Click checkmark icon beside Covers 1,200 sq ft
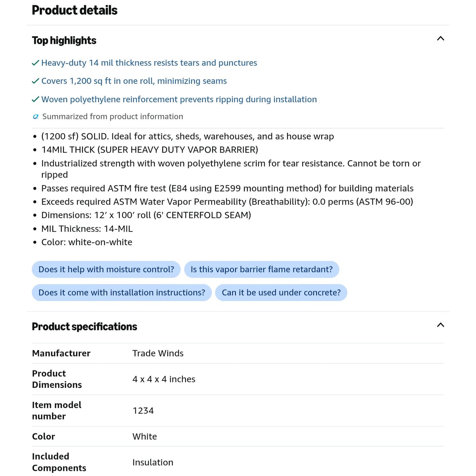Image resolution: width=476 pixels, height=476 pixels. pyautogui.click(x=36, y=81)
